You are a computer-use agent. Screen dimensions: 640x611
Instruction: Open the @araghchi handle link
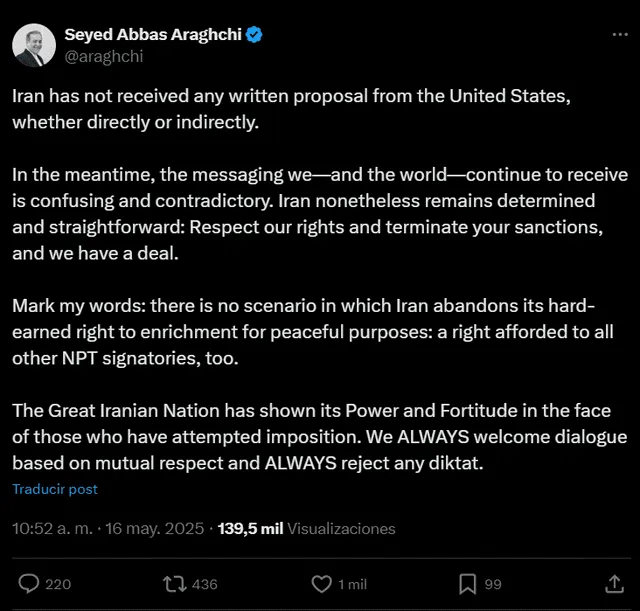click(104, 56)
